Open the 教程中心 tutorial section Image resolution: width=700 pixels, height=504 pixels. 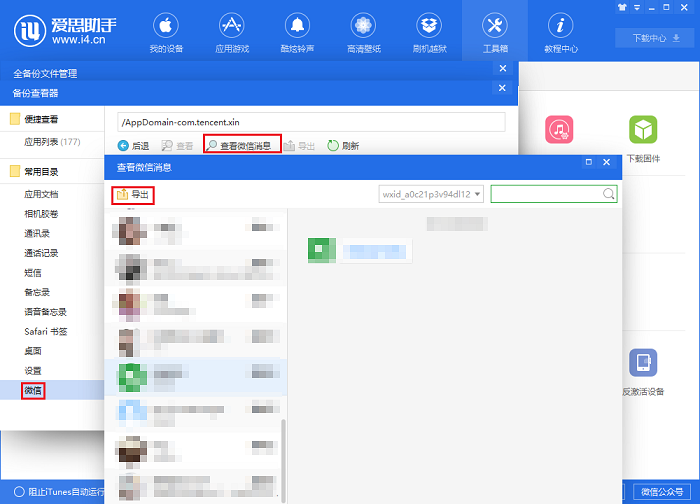[x=561, y=33]
